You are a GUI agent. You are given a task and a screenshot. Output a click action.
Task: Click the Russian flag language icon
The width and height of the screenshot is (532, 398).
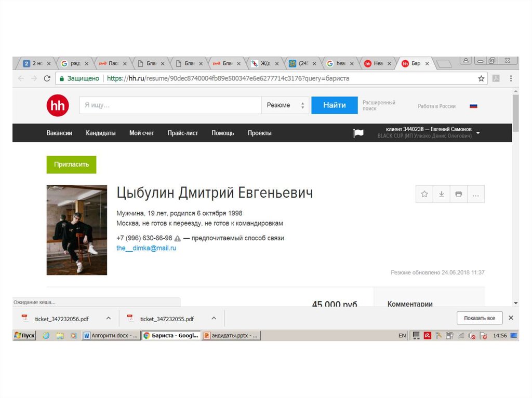(473, 106)
